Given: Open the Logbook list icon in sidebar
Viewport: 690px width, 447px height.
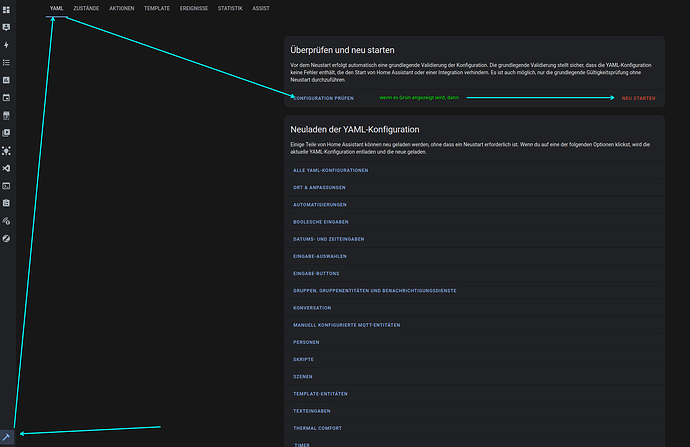Looking at the screenshot, I should point(6,62).
